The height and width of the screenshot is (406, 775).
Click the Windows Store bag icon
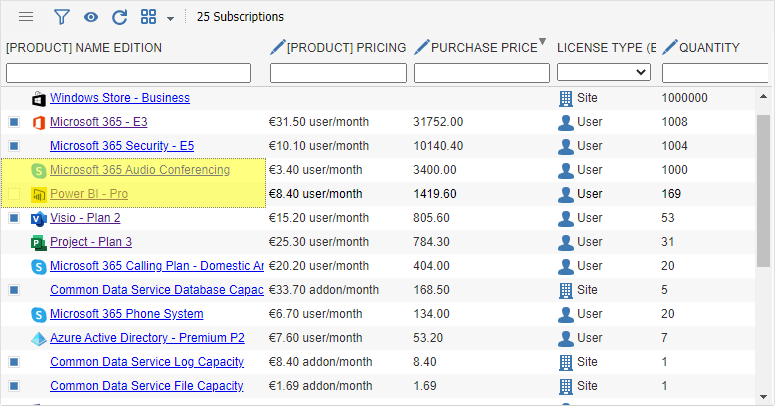39,98
